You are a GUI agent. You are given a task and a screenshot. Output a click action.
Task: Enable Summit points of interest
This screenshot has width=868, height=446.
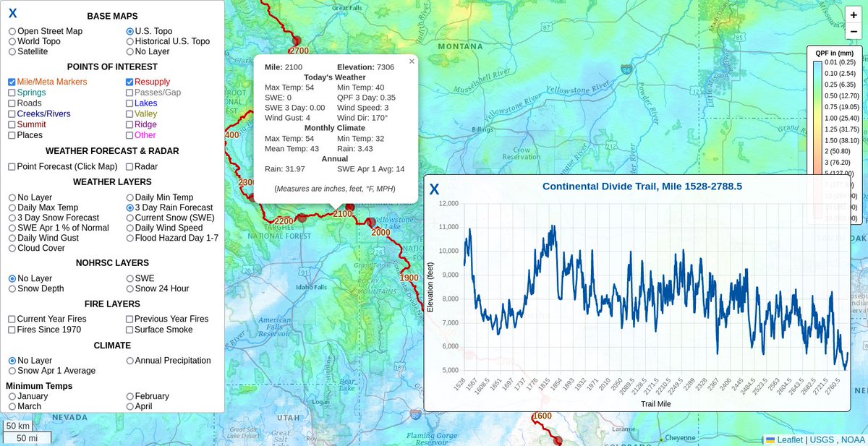click(x=12, y=124)
